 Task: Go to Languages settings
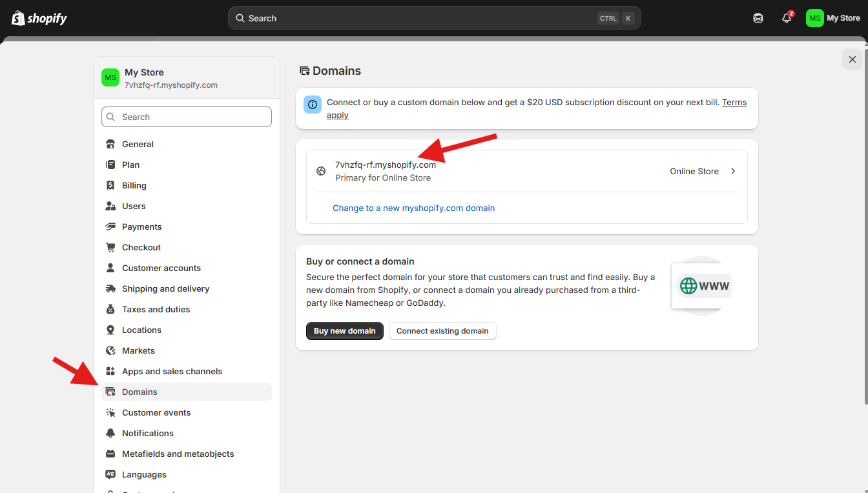(x=187, y=474)
